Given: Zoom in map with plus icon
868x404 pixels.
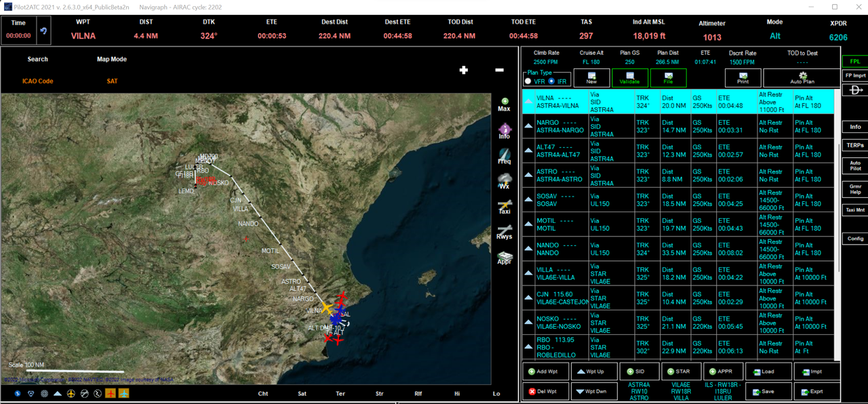Looking at the screenshot, I should coord(464,70).
